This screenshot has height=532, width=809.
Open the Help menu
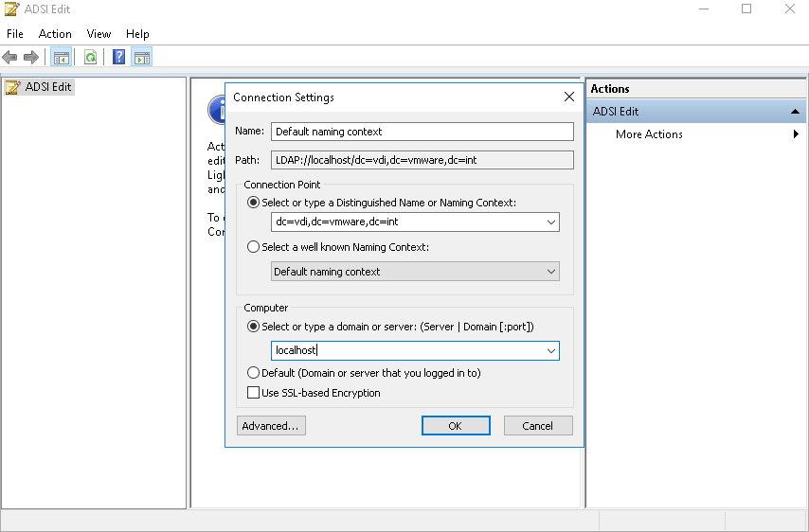click(x=137, y=34)
